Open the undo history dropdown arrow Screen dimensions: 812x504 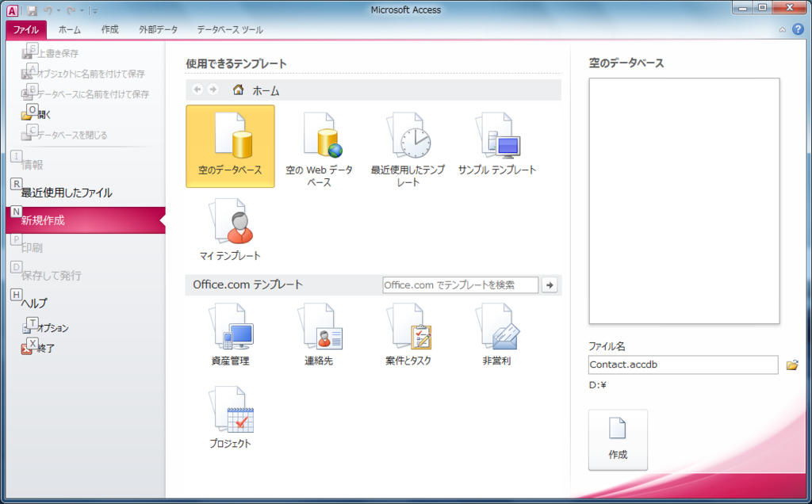[58, 10]
